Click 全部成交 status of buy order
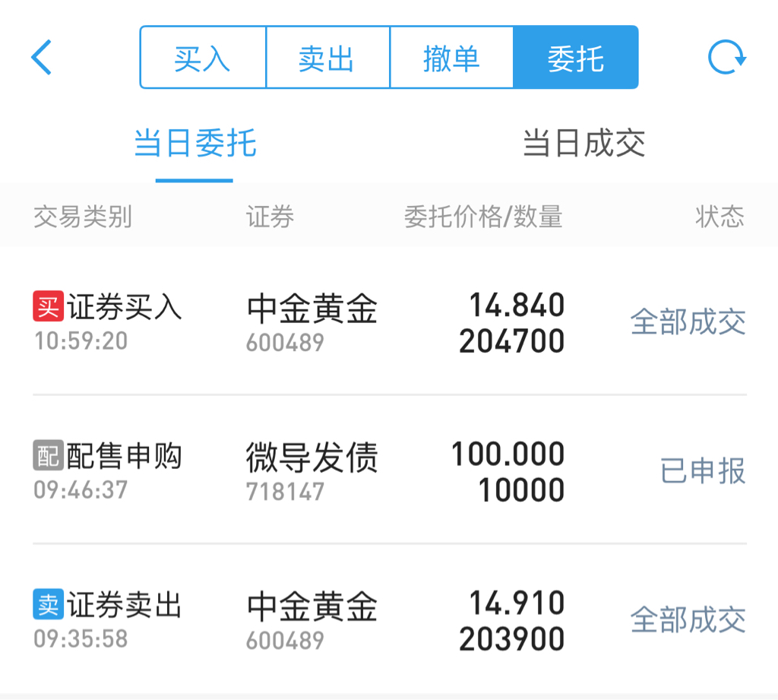778x700 pixels. point(688,321)
